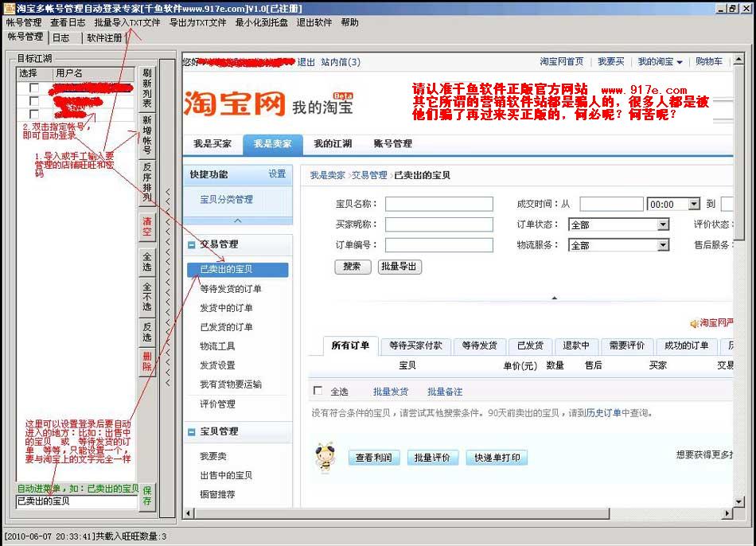This screenshot has width=756, height=546.
Task: Open the 订单状态 dropdown
Action: point(664,224)
